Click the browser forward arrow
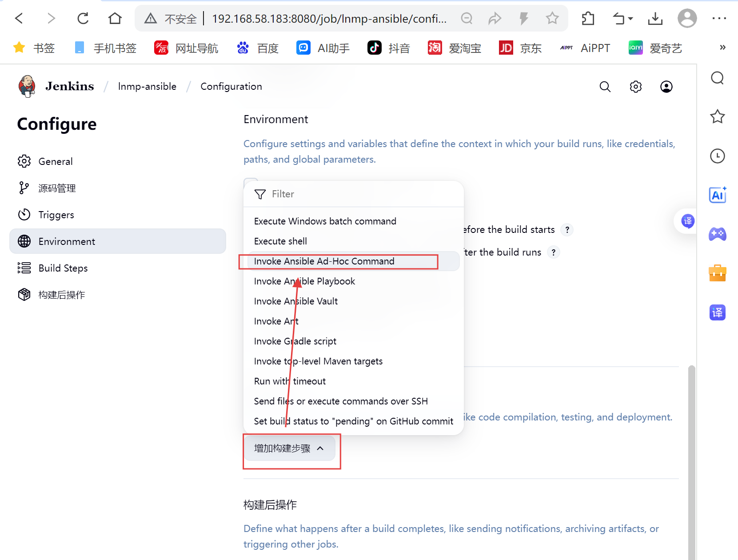 (x=51, y=18)
